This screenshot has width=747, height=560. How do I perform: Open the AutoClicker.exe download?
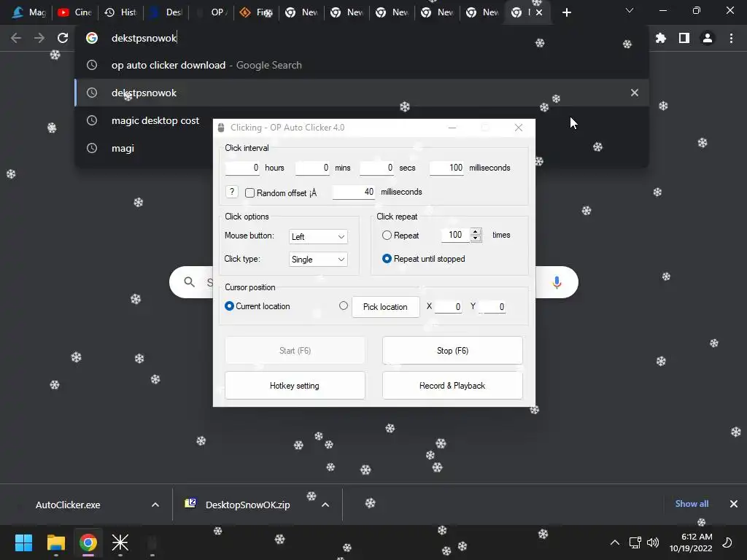(x=68, y=505)
